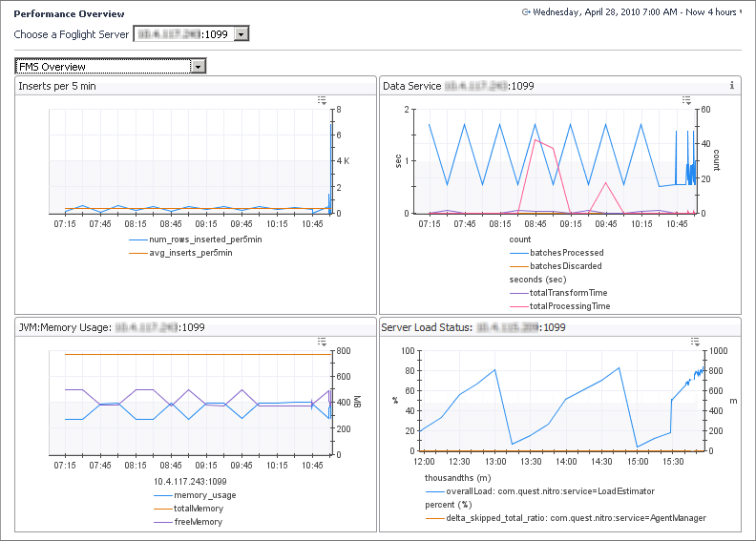
Task: Toggle num_rows_inserted_per5min legend entry
Action: coord(205,239)
